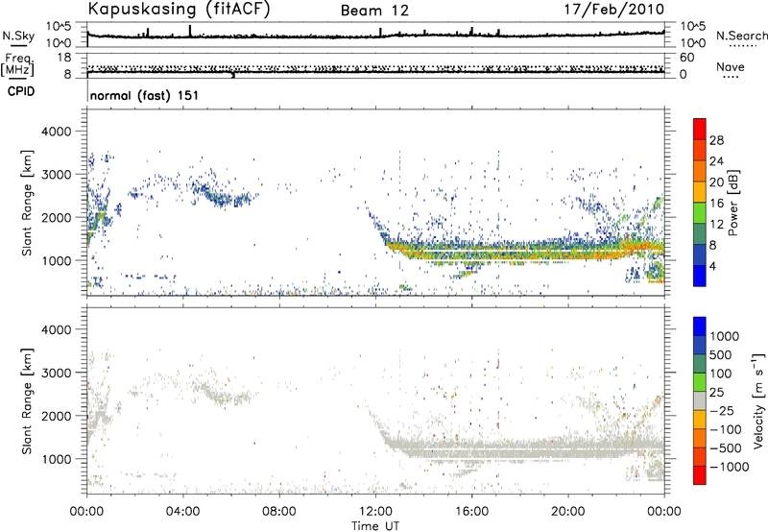
Task: Select the 'normal (fast) 151' mode text
Action: click(145, 95)
